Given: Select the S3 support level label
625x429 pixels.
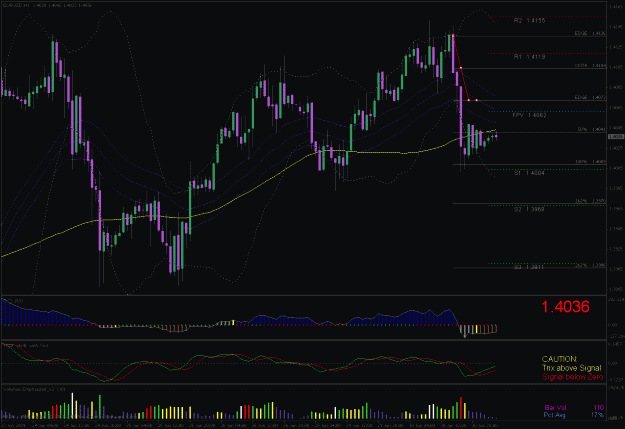Looking at the screenshot, I should click(529, 267).
